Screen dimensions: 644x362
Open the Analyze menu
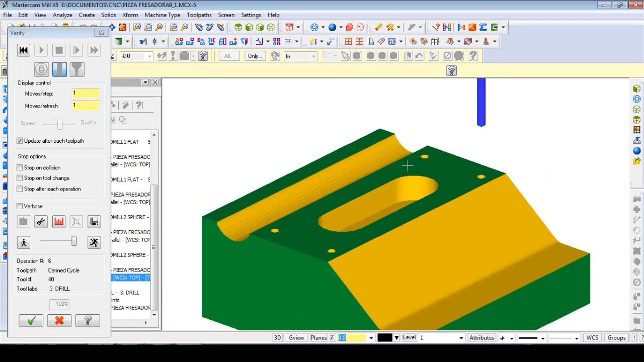(62, 15)
